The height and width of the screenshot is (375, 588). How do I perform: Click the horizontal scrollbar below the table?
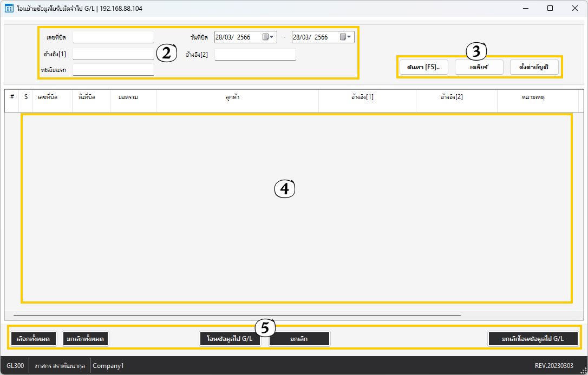pos(237,314)
